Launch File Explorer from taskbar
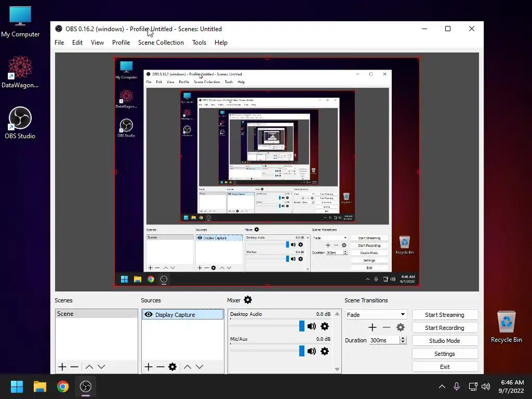Viewport: 532px width, 399px height. [39, 387]
